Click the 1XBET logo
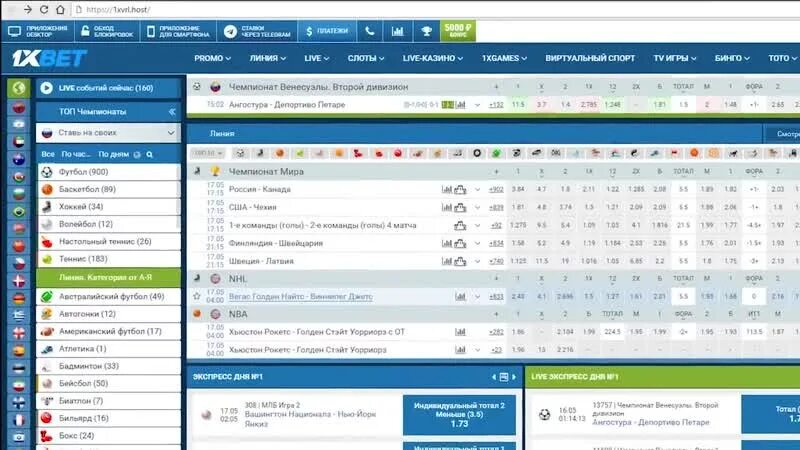800x450 pixels. (x=49, y=58)
